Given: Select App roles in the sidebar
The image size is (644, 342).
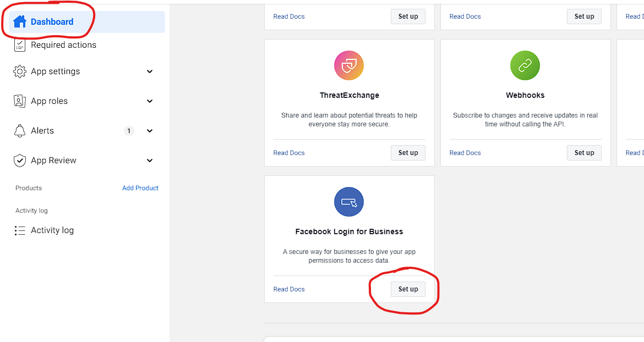Looking at the screenshot, I should coord(50,101).
